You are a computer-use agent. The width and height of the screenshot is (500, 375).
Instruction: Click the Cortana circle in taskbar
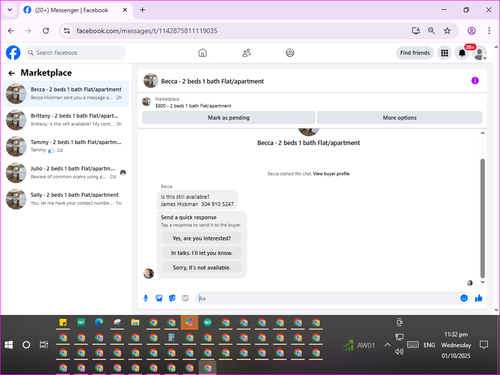[x=26, y=345]
